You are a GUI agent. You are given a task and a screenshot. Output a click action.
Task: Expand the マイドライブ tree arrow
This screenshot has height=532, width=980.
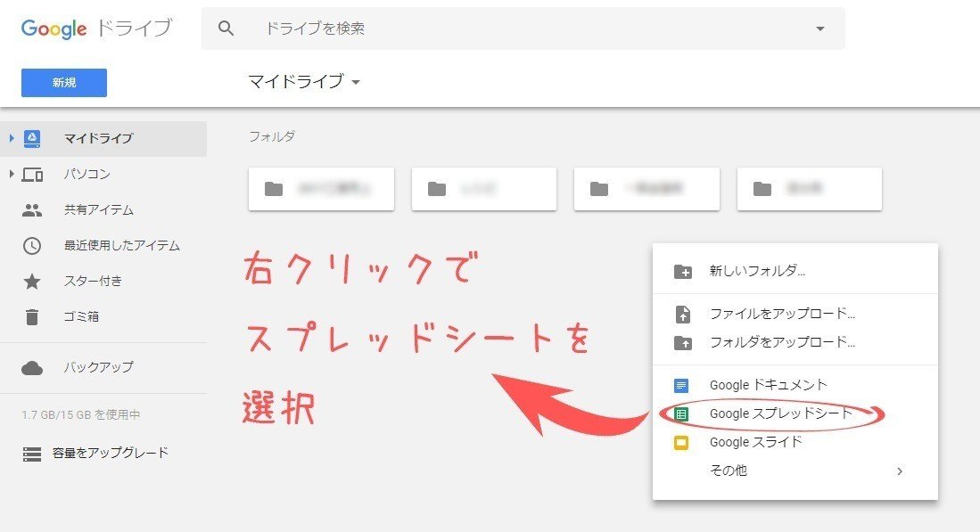[x=12, y=138]
